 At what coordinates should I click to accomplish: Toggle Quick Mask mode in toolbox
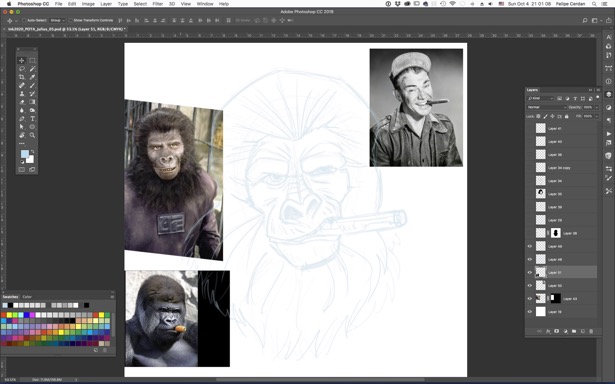tap(22, 169)
